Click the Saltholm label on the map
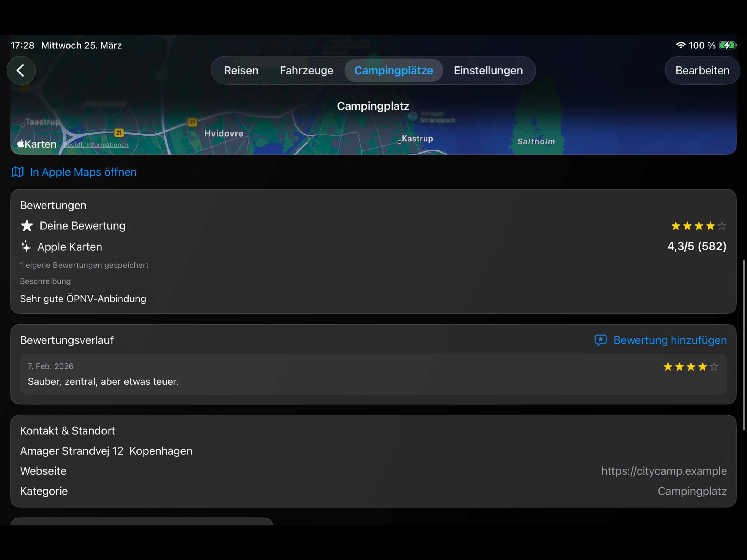Viewport: 747px width, 560px height. click(536, 142)
